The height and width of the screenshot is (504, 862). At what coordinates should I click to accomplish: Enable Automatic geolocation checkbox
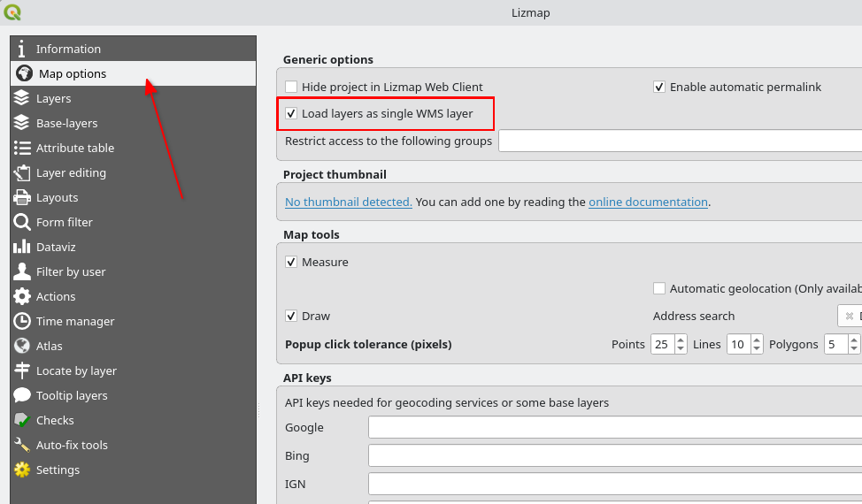659,288
